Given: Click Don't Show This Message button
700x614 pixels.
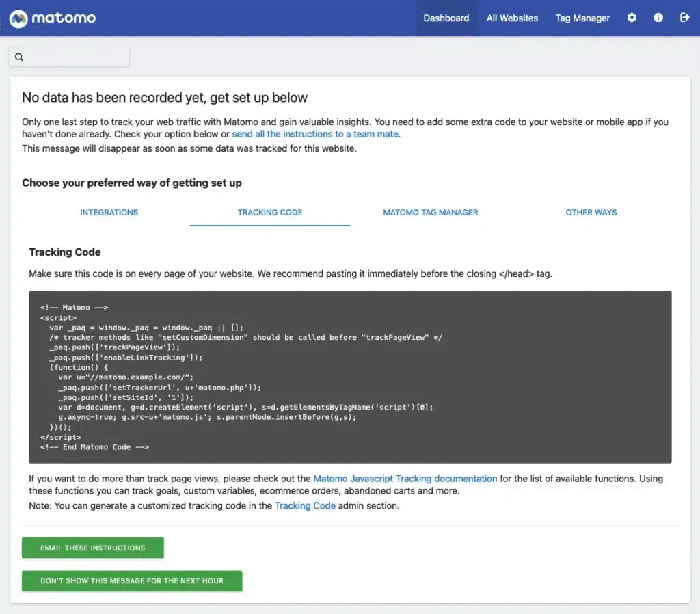Looking at the screenshot, I should (x=132, y=581).
